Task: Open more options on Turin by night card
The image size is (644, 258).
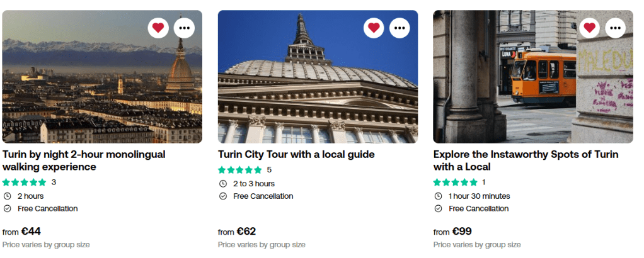Action: 185,28
